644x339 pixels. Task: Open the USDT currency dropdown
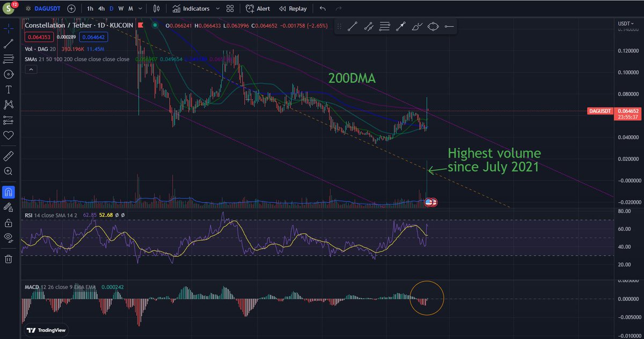coord(625,24)
